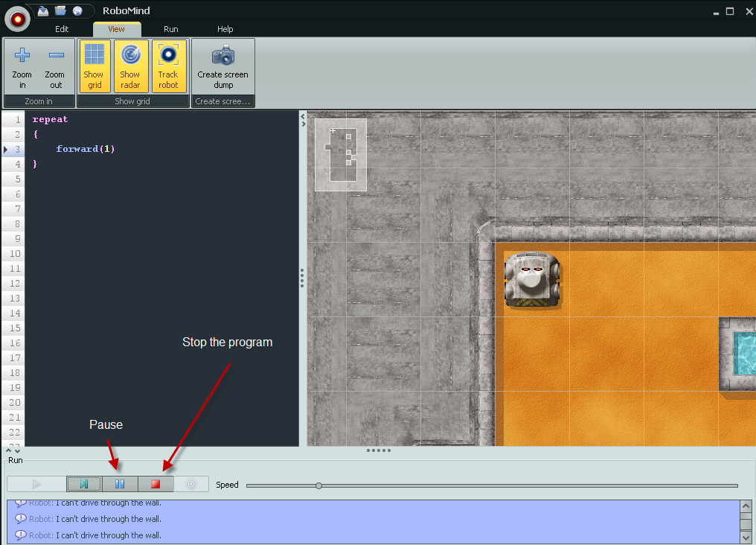Viewport: 756px width, 545px height.
Task: Minimize the RoboMind window
Action: 716,13
